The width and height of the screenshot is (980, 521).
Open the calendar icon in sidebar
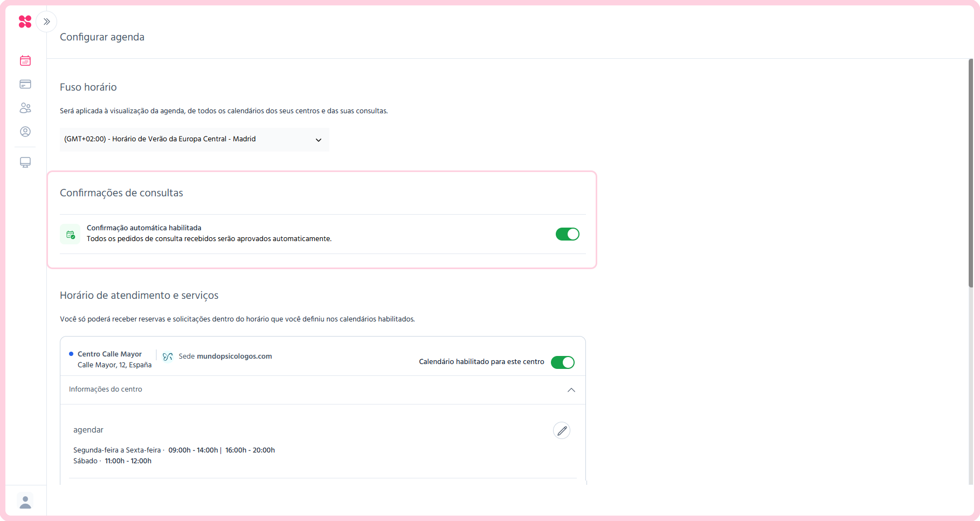click(25, 60)
